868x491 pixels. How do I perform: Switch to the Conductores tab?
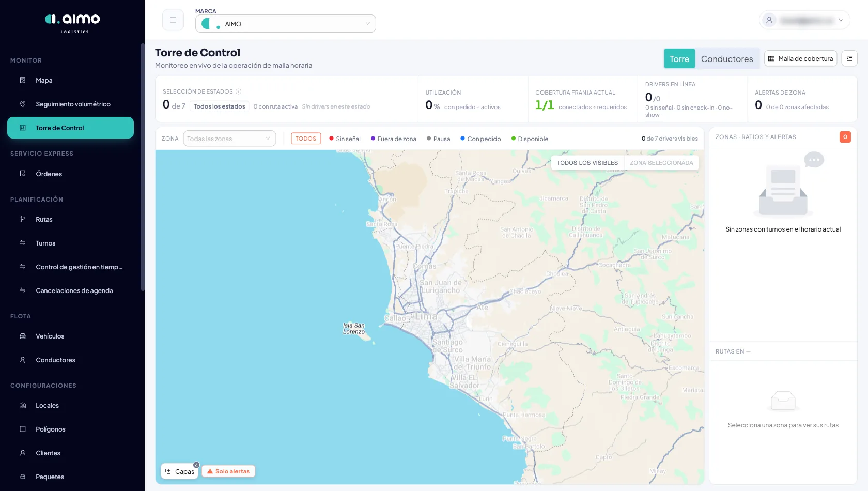click(x=727, y=59)
